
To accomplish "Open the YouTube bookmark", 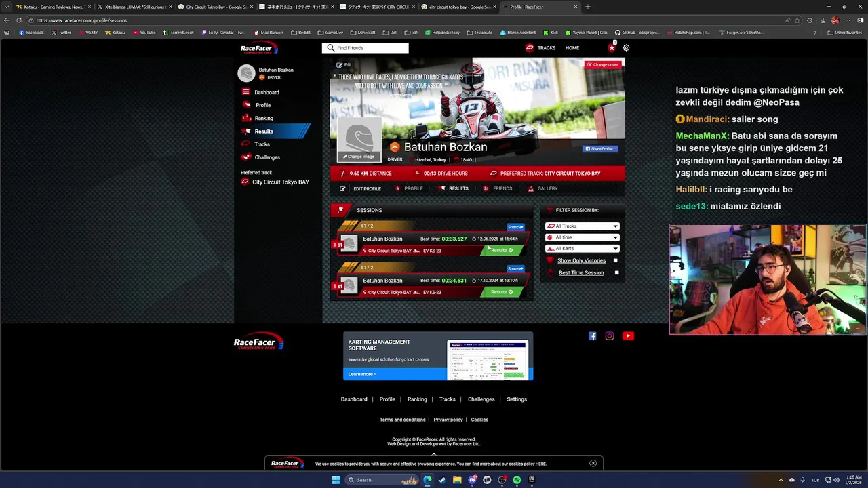I will pos(144,33).
